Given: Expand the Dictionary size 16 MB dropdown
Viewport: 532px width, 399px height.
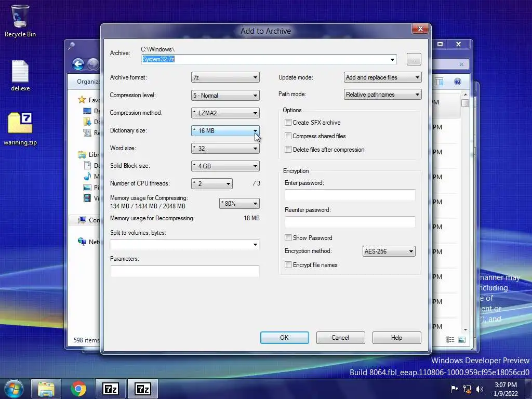Looking at the screenshot, I should pyautogui.click(x=225, y=130).
